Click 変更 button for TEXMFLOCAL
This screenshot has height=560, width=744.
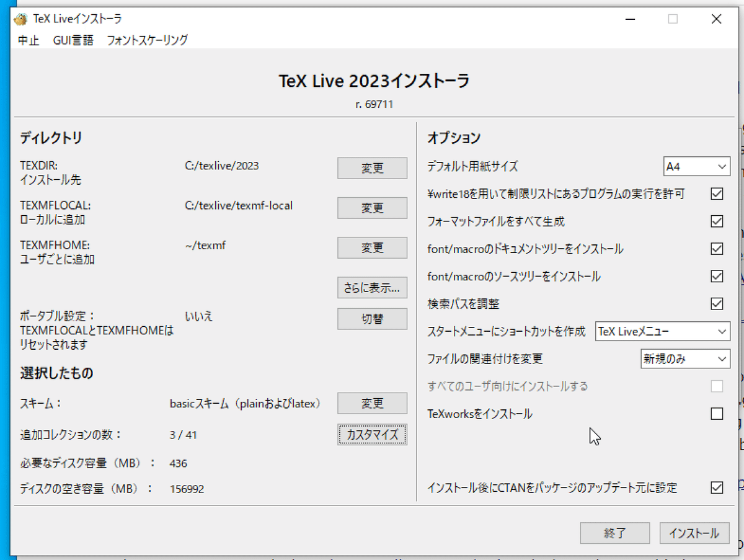[x=372, y=208]
